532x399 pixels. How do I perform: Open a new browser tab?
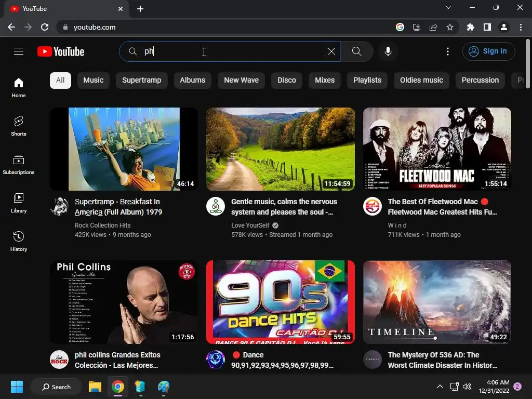click(x=140, y=9)
